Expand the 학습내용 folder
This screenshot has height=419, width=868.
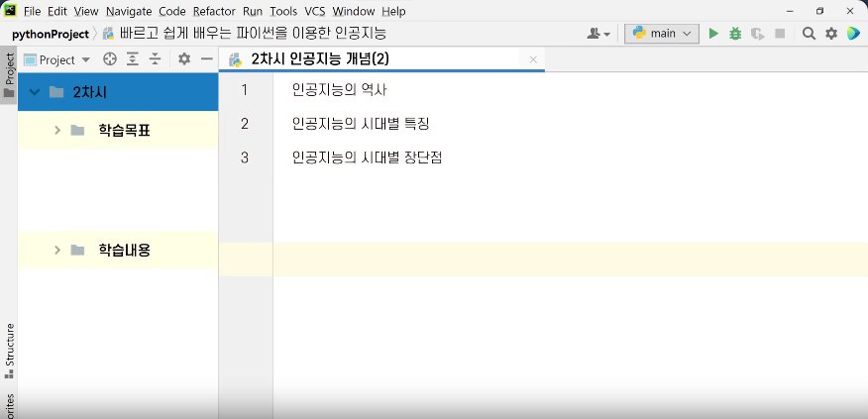[57, 251]
